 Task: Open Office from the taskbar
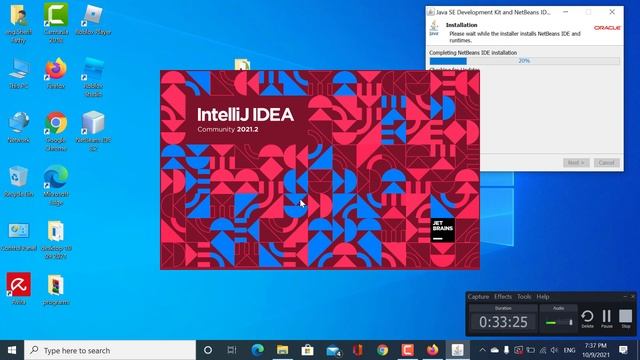click(x=358, y=350)
